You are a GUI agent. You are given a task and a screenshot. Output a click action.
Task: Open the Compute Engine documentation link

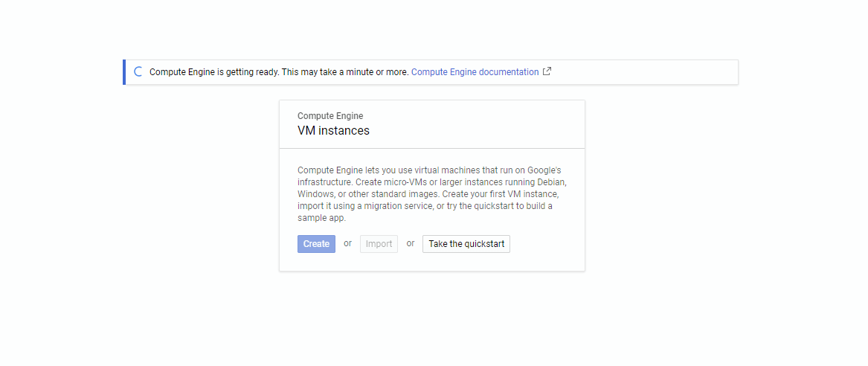(x=475, y=72)
